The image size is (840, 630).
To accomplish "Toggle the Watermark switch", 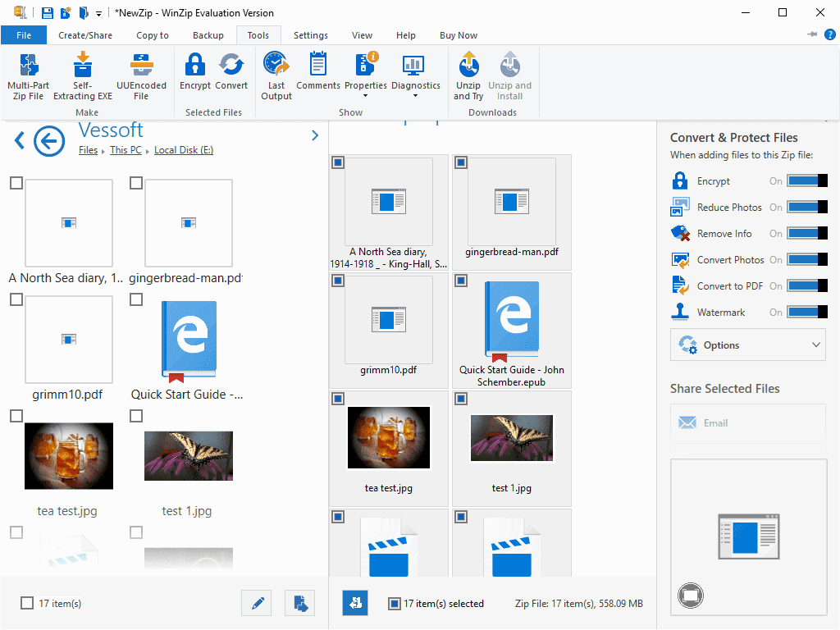I will pos(807,313).
